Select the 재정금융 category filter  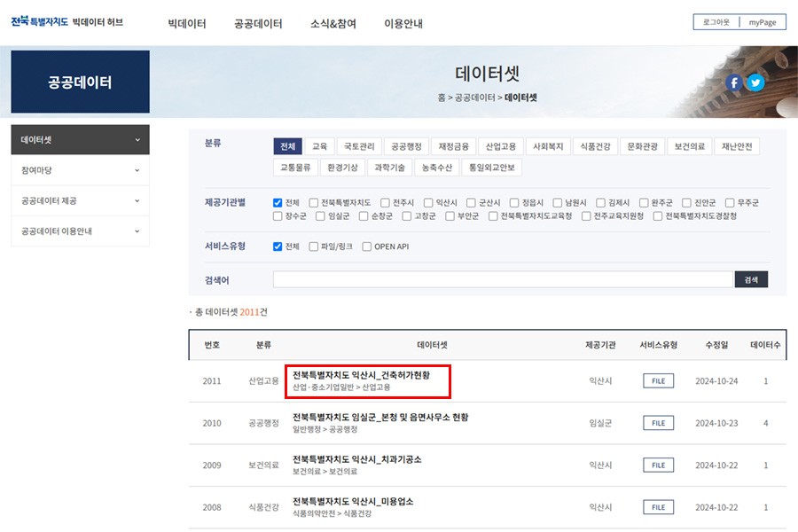click(453, 146)
